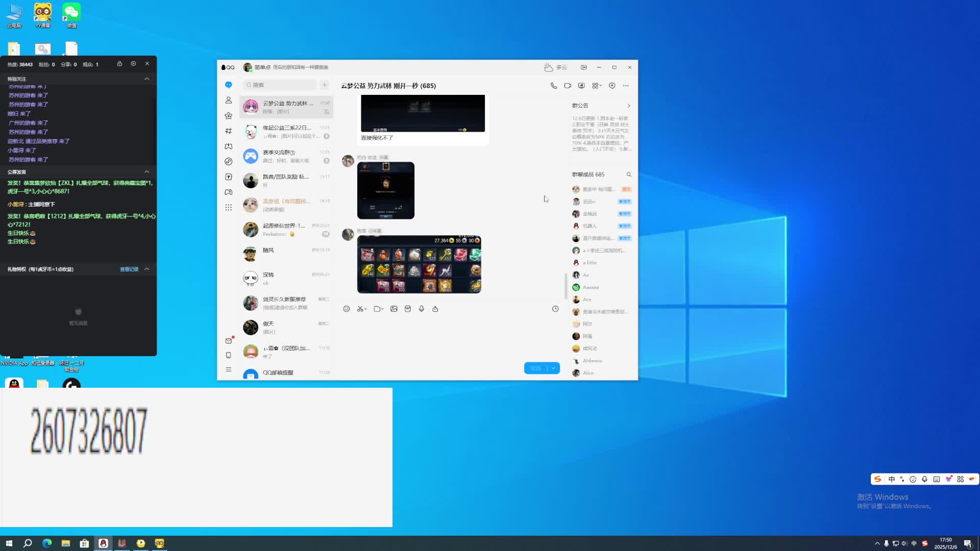Click the 查看记录 link
Screen dimensions: 980x551
tap(129, 269)
